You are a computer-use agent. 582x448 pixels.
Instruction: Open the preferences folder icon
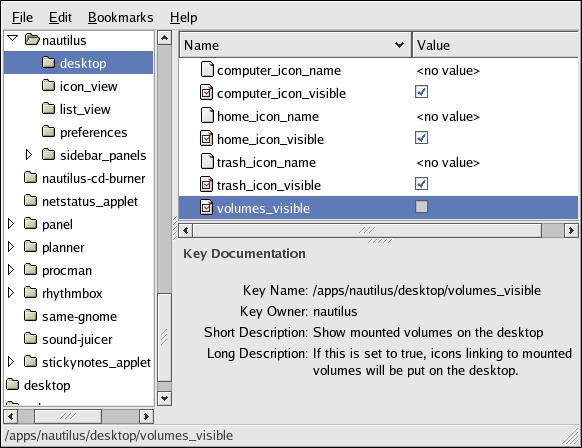[48, 132]
